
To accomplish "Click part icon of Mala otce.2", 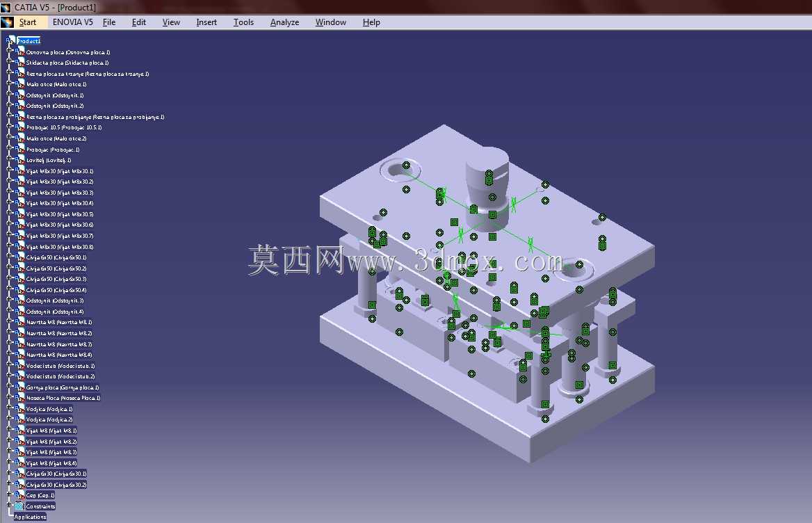I will point(19,138).
